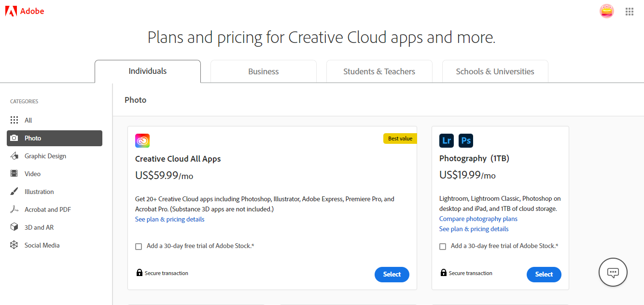
Task: Select the Photography (1TB) plan
Action: (544, 275)
